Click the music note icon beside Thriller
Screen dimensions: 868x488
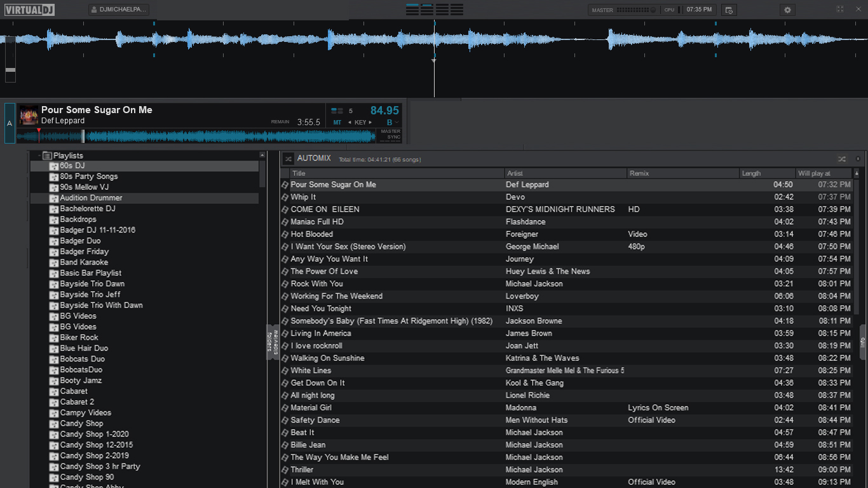point(285,470)
